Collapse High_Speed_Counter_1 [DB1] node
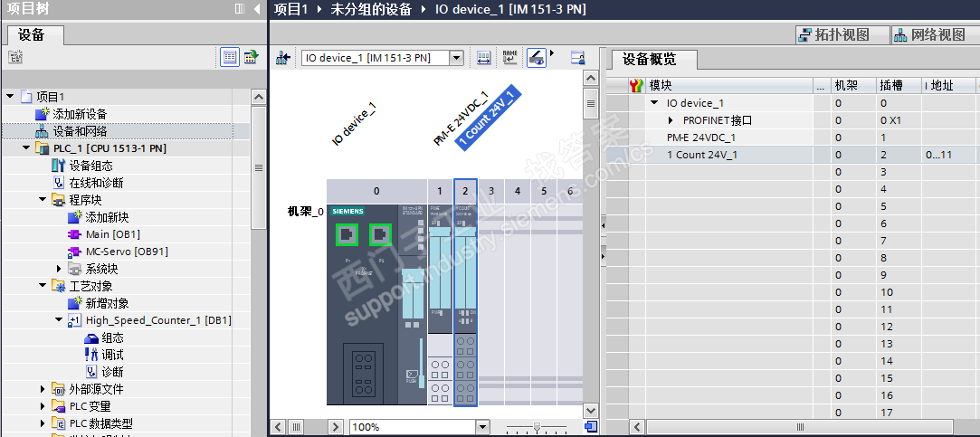 point(60,320)
